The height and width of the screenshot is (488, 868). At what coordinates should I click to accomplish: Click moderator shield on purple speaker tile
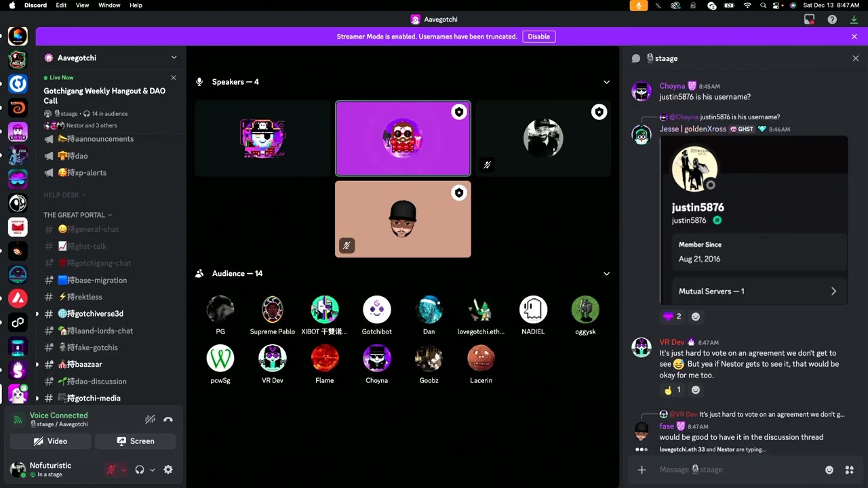[x=459, y=113]
